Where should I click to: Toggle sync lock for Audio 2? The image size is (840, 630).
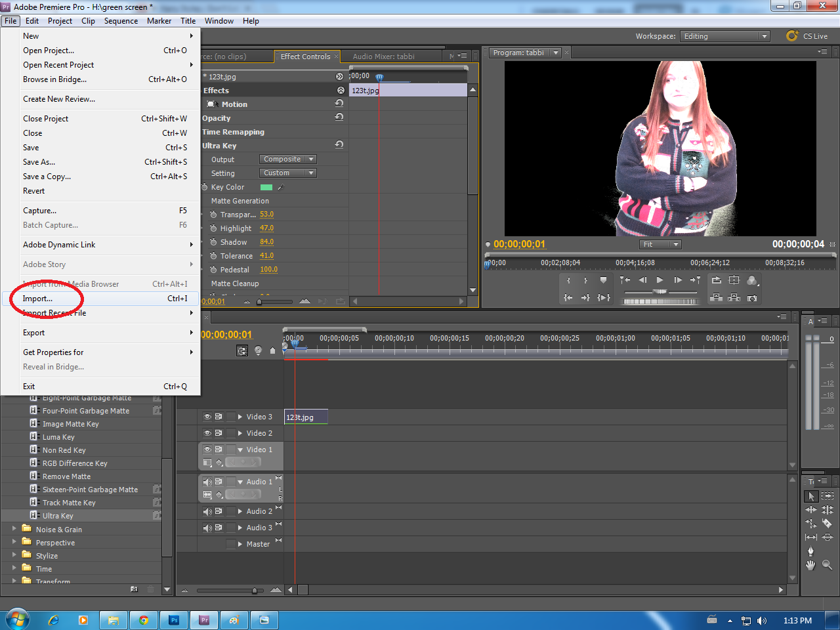pyautogui.click(x=219, y=511)
